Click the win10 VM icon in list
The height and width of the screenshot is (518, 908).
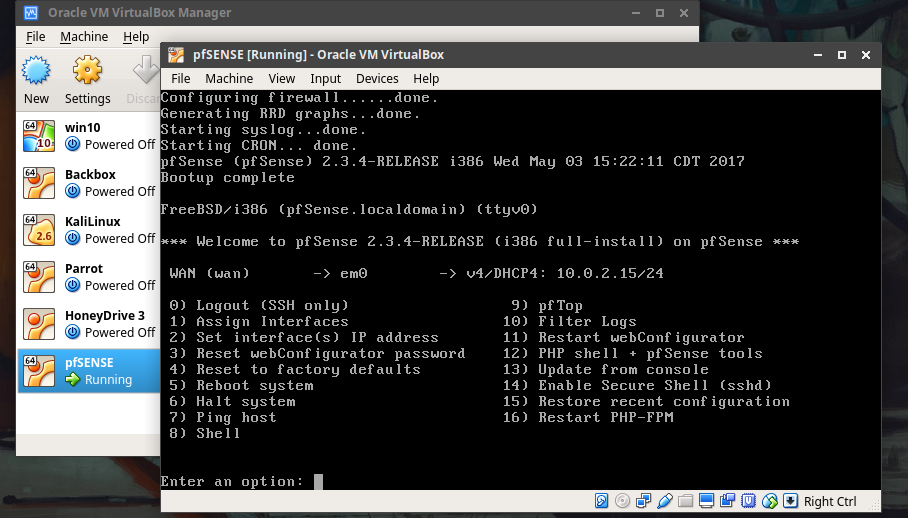(x=39, y=135)
